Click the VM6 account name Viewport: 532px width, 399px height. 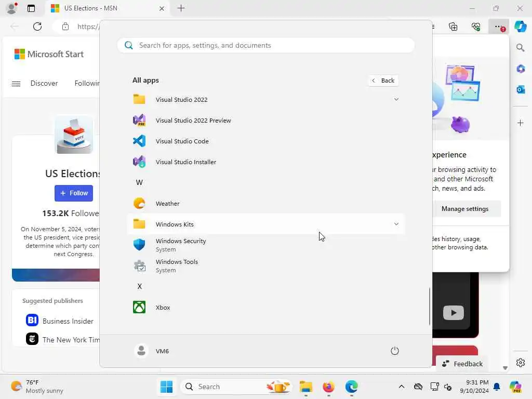(x=162, y=351)
